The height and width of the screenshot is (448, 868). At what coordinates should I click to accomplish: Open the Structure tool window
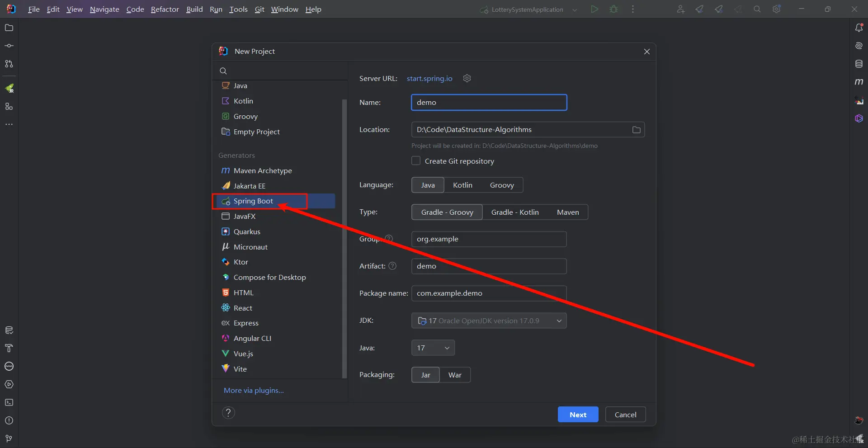(9, 107)
